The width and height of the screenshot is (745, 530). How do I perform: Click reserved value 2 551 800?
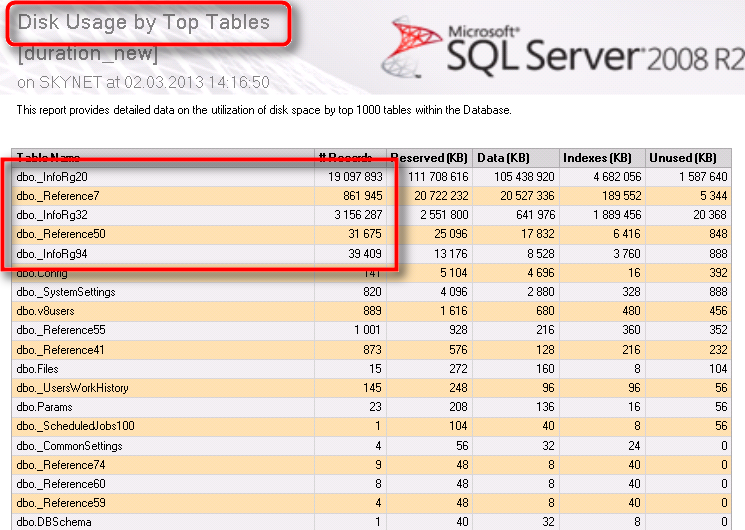pos(444,215)
